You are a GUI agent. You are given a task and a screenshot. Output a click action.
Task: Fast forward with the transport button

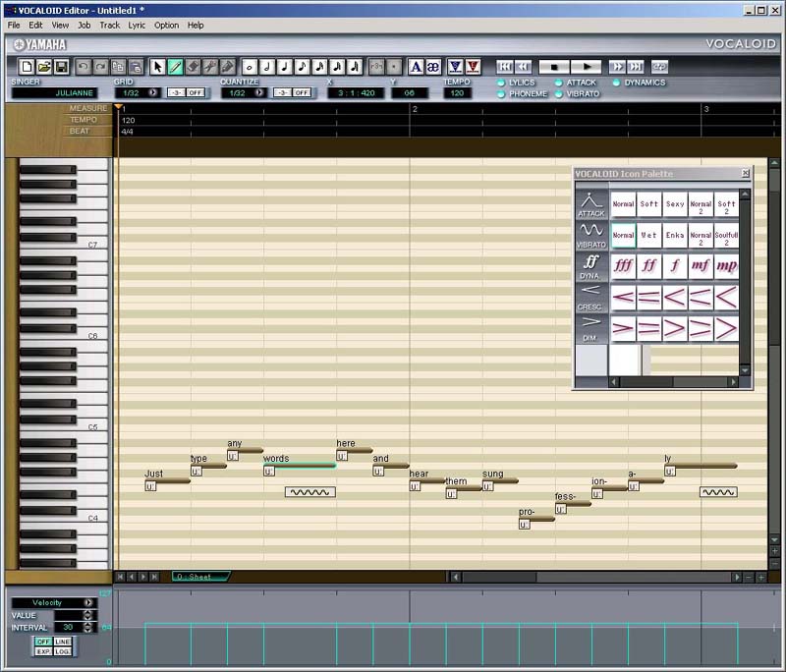click(618, 66)
